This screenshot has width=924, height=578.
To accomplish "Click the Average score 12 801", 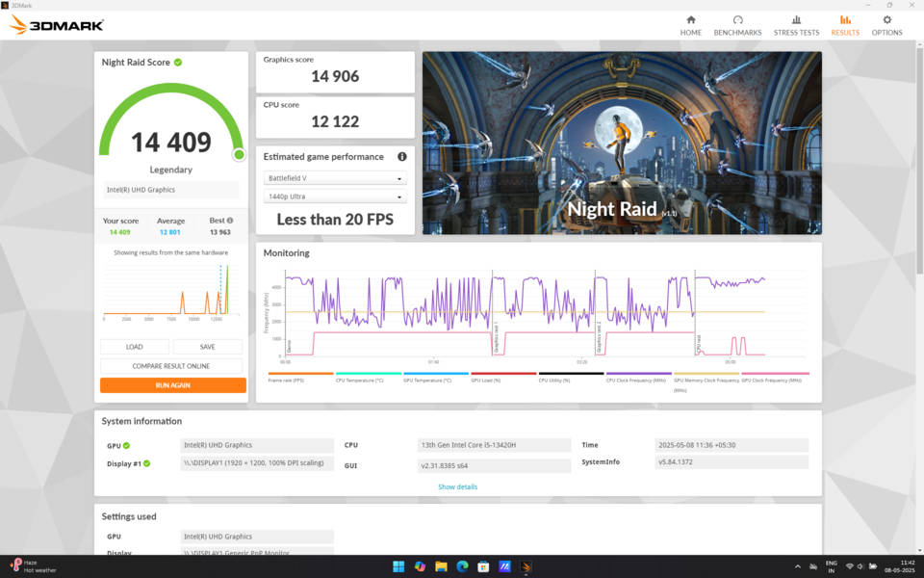I will [169, 232].
